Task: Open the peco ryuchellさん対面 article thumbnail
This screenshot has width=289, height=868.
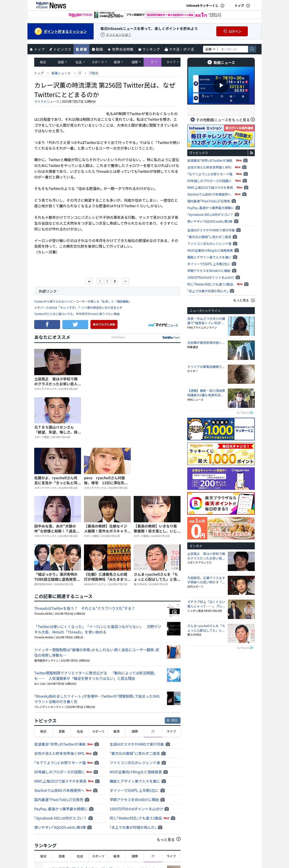Action: point(107,461)
